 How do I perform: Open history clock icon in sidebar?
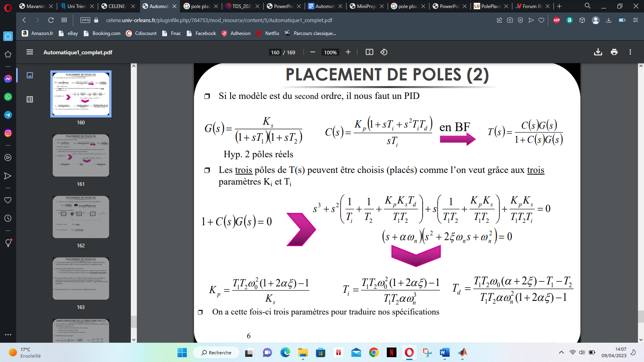pos(8,218)
